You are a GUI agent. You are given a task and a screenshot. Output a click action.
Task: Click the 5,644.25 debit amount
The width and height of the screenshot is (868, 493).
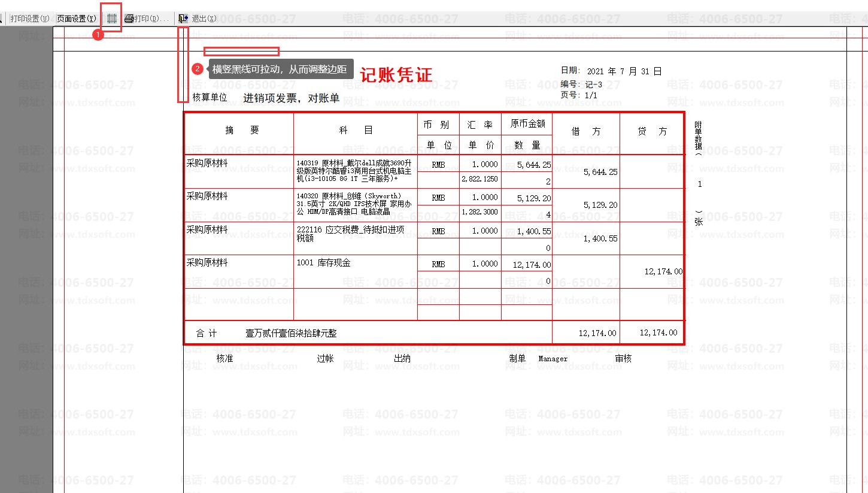pos(600,172)
